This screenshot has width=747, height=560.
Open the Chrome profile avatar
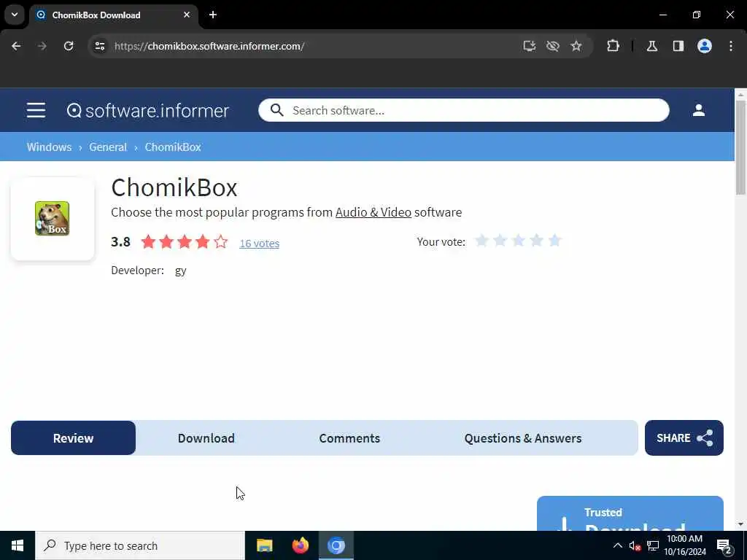(704, 46)
